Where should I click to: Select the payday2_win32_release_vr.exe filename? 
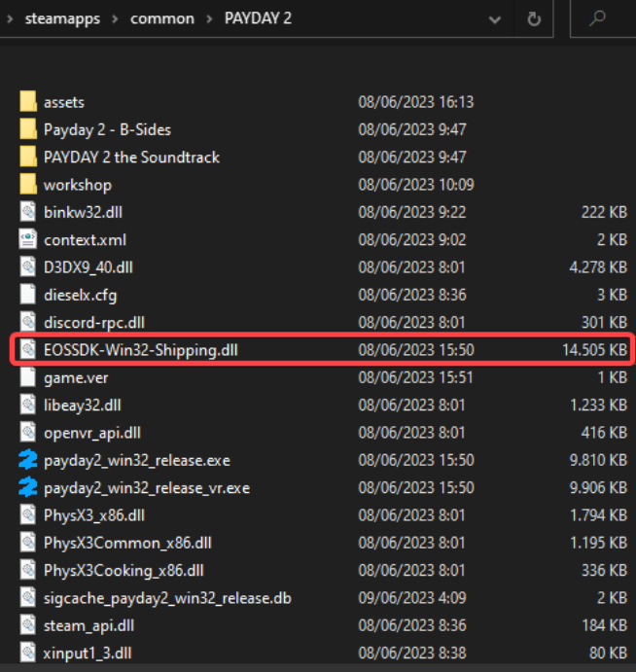point(147,488)
